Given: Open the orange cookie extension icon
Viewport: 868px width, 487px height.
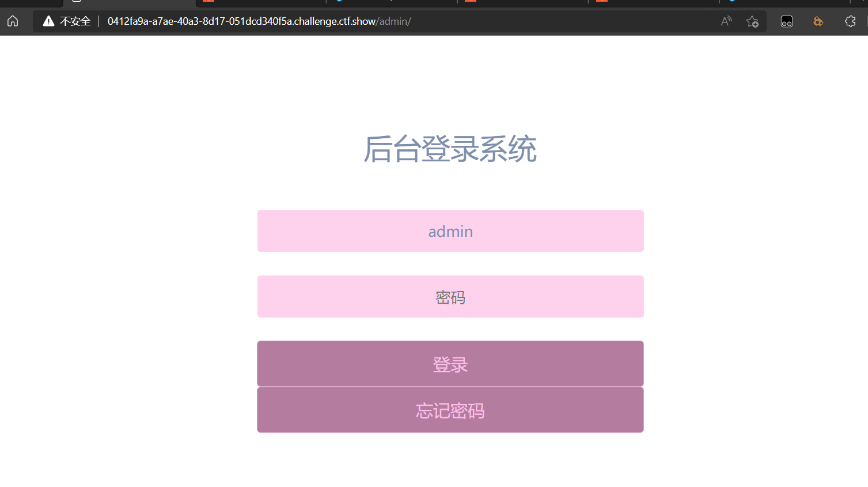Looking at the screenshot, I should pos(818,21).
